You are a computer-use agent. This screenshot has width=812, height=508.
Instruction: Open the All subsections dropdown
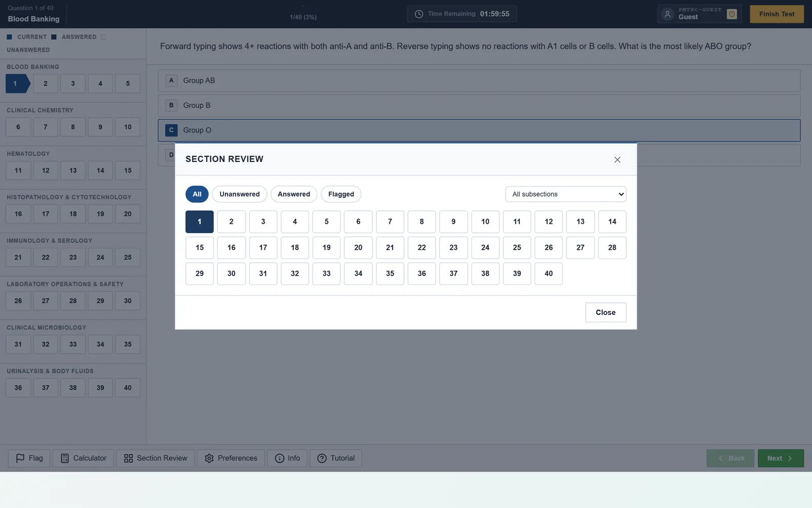(565, 194)
